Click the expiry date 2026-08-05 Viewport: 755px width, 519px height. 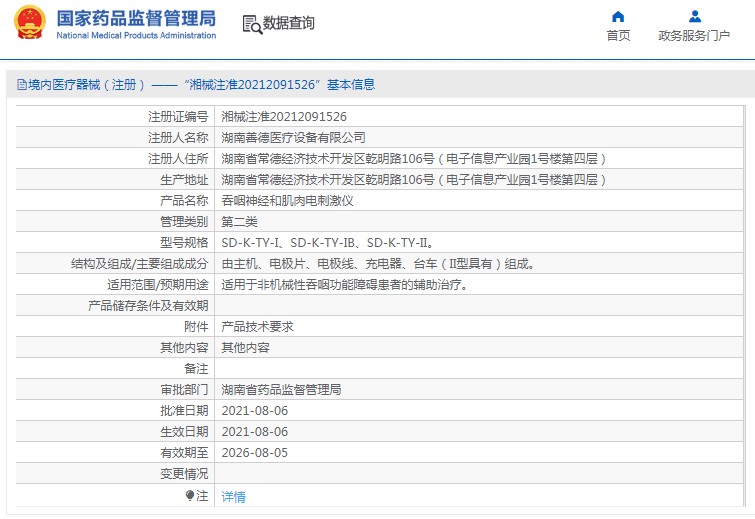coord(254,452)
